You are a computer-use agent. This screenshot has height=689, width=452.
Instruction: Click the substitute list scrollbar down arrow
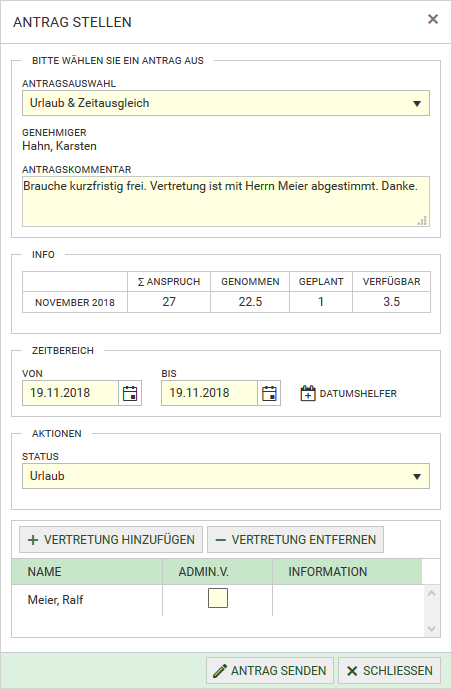coord(431,629)
